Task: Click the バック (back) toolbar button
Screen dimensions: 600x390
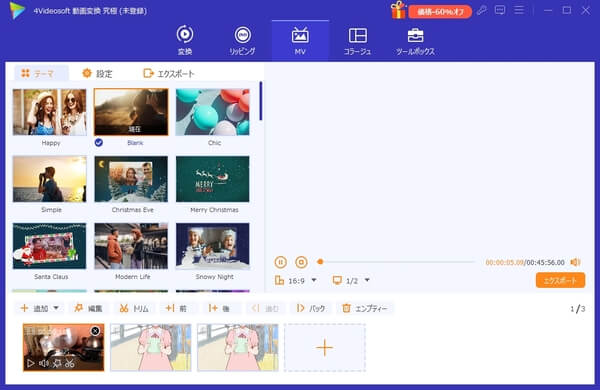Action: coord(311,308)
